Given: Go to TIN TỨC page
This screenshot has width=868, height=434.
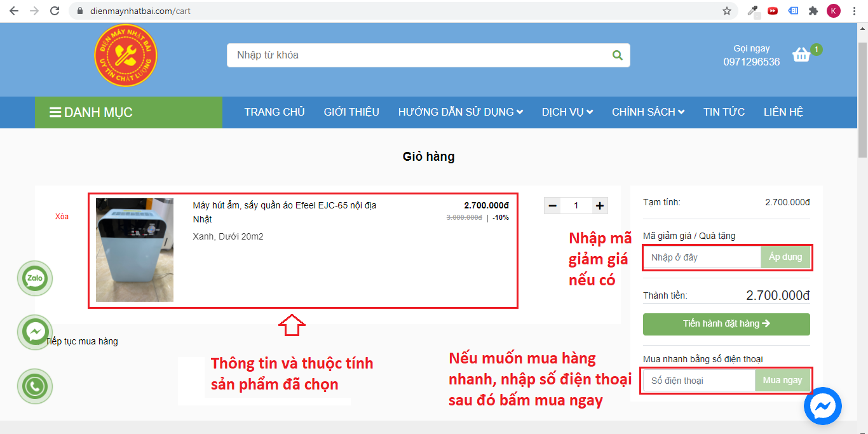Looking at the screenshot, I should click(724, 112).
